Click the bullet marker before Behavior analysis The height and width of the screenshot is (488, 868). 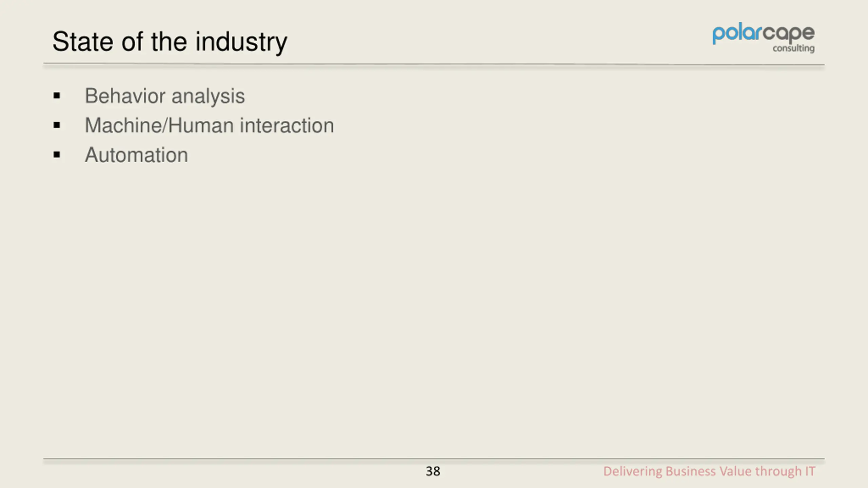click(x=57, y=96)
